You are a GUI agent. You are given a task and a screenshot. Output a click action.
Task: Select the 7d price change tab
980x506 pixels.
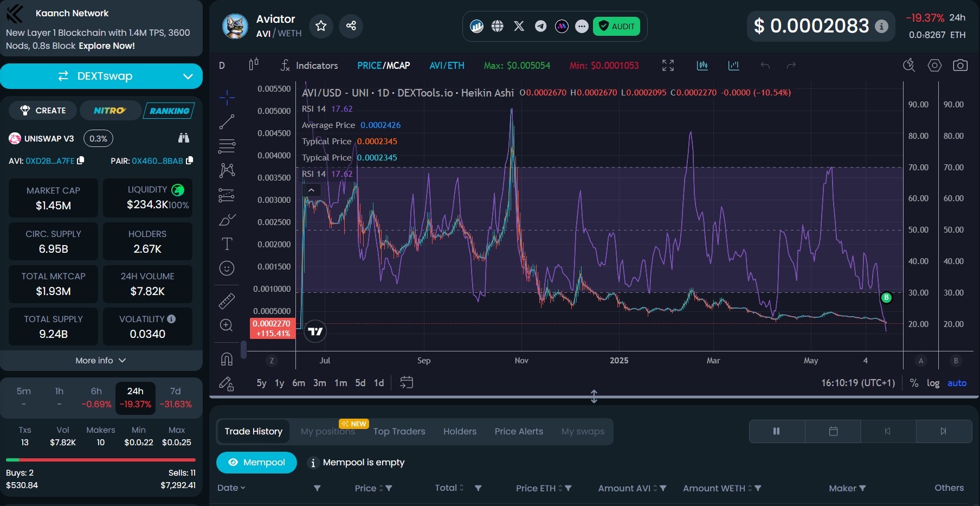(176, 398)
